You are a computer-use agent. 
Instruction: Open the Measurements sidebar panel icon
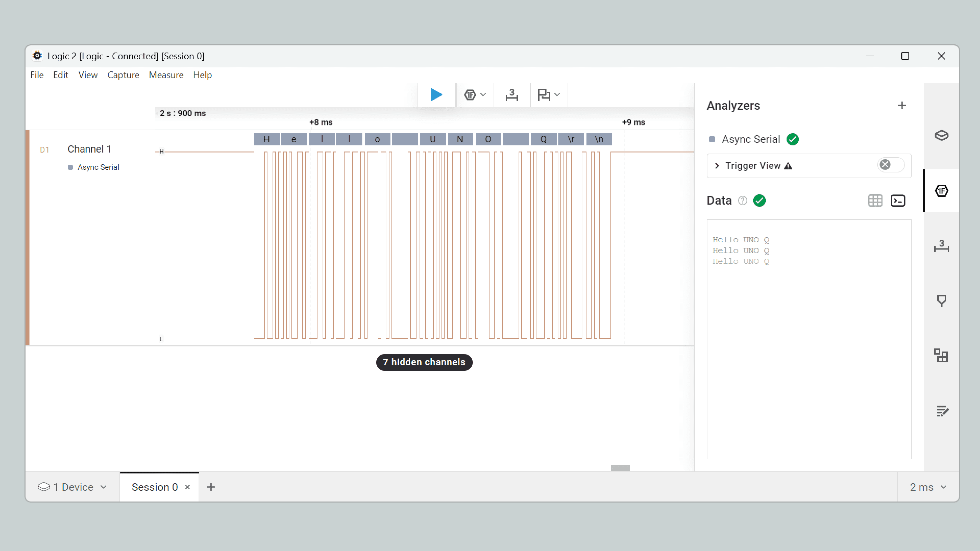pyautogui.click(x=941, y=246)
